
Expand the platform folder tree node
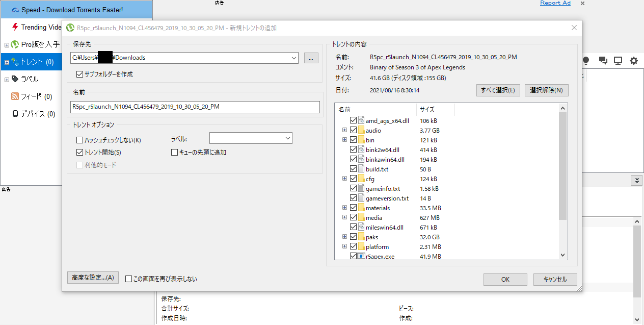click(345, 246)
